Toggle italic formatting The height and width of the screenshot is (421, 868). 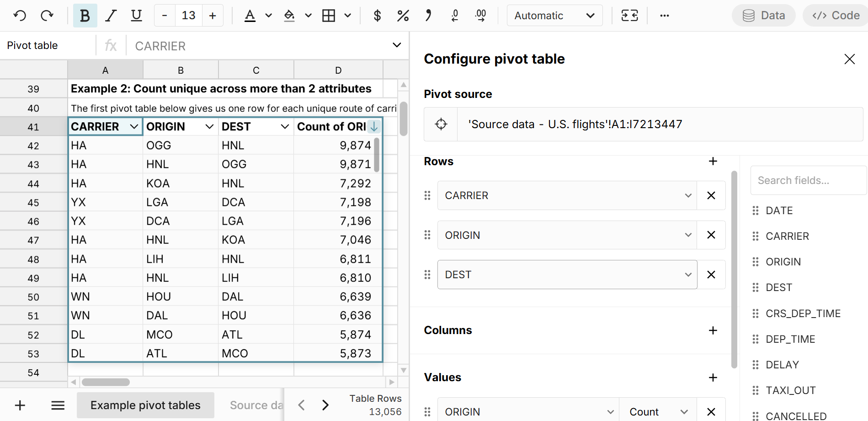click(x=111, y=16)
